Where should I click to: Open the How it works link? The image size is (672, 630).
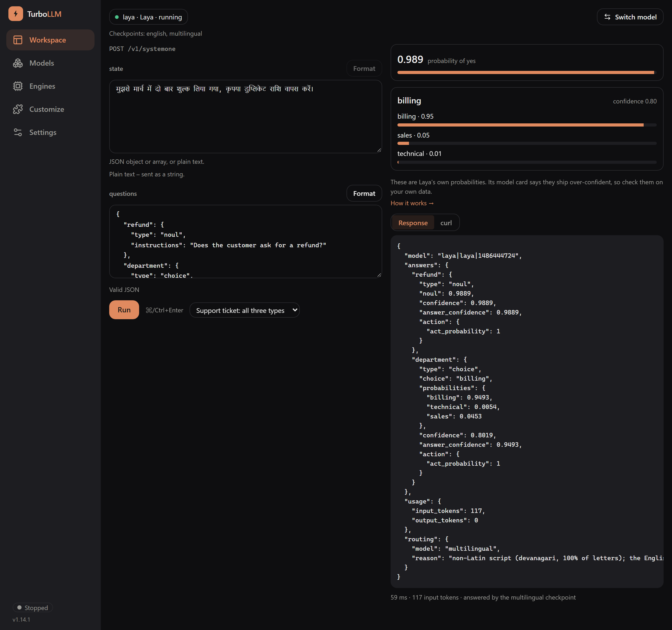[x=412, y=203]
